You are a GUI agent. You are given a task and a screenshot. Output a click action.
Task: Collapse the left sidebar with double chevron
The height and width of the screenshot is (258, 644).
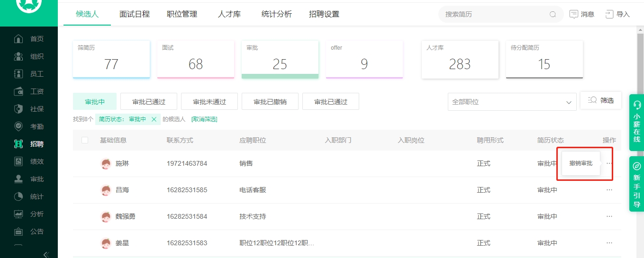(46, 254)
